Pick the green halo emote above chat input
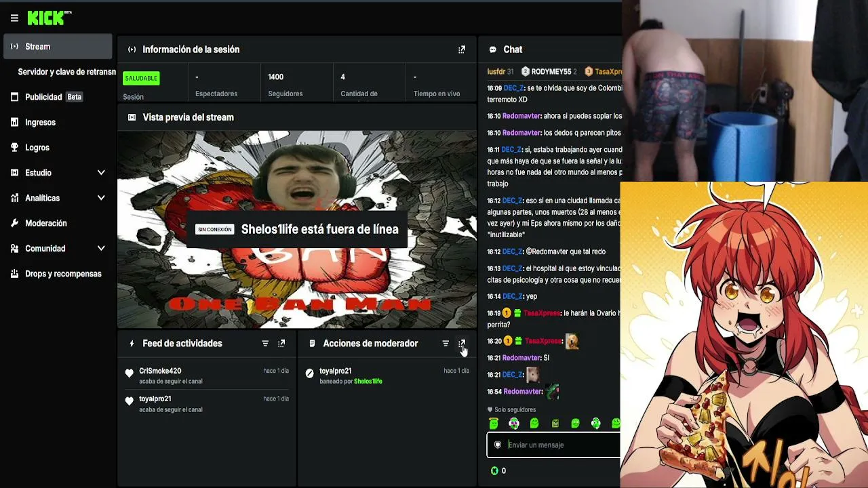Image resolution: width=868 pixels, height=488 pixels. pyautogui.click(x=494, y=424)
